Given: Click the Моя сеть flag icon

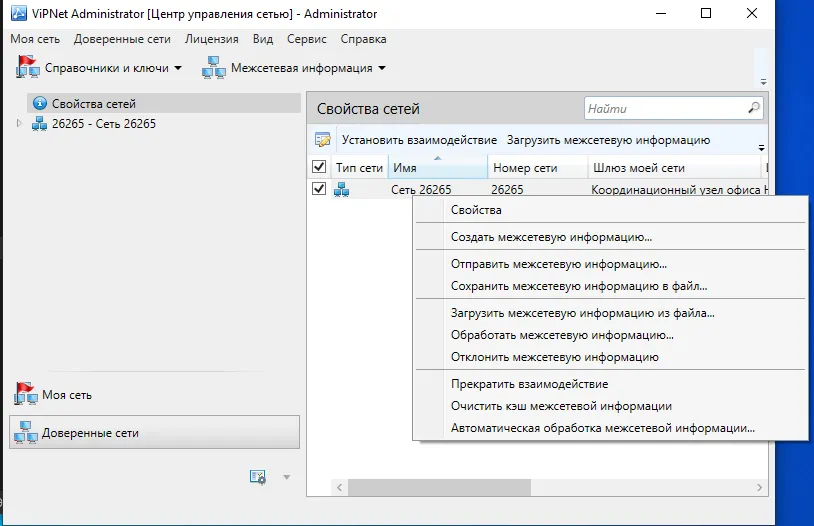Looking at the screenshot, I should [x=25, y=394].
